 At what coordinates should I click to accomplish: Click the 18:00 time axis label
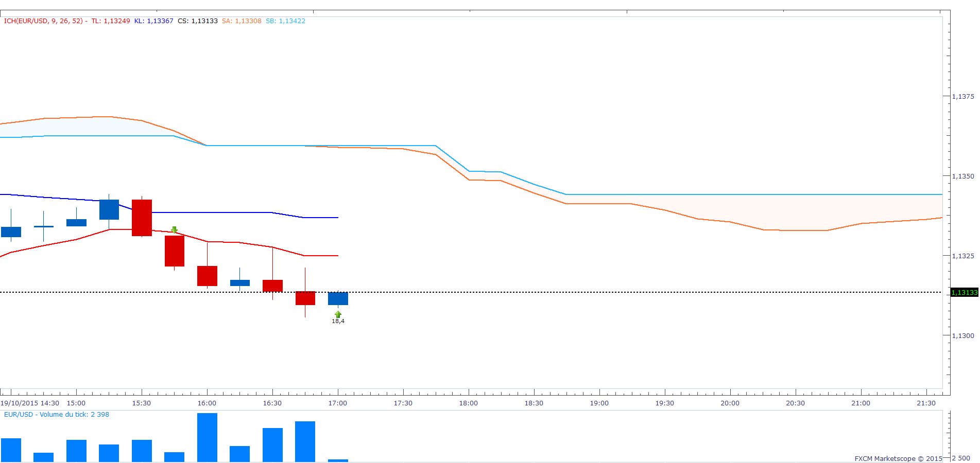tap(468, 403)
